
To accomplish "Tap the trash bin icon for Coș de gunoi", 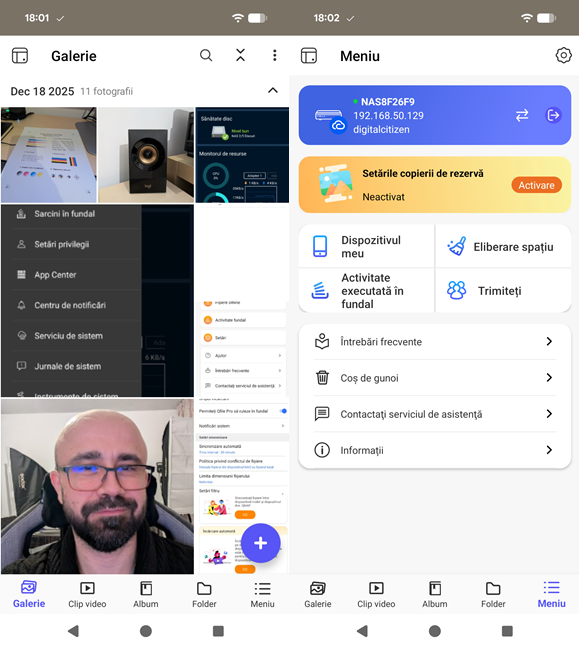I will [x=322, y=377].
